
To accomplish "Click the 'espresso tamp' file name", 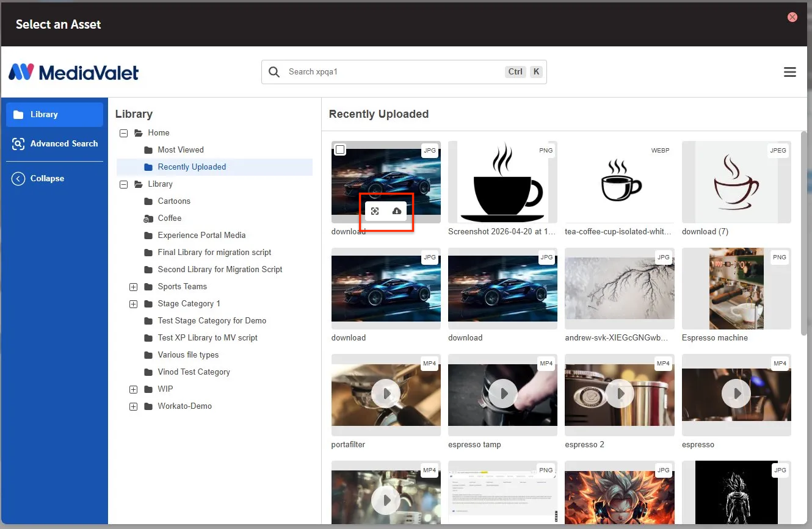I will (x=474, y=445).
